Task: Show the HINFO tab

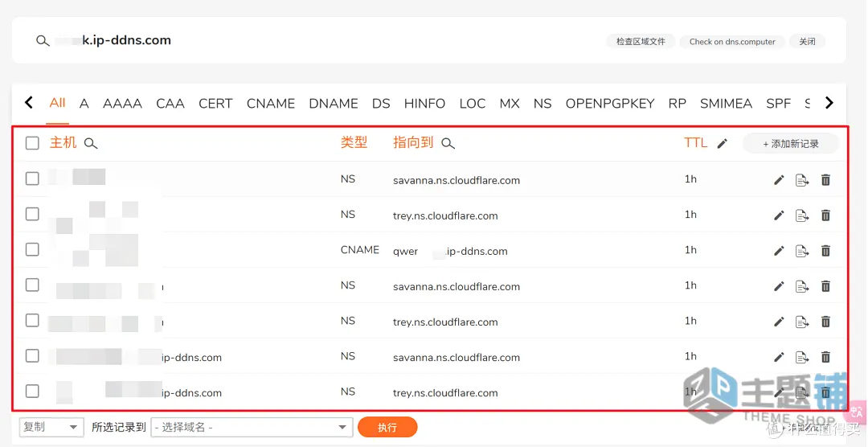Action: (x=424, y=104)
